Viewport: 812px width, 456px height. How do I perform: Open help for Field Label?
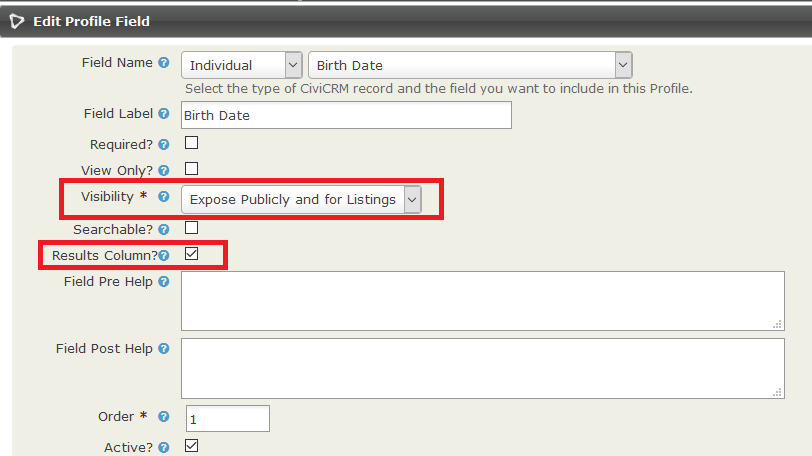pyautogui.click(x=163, y=114)
